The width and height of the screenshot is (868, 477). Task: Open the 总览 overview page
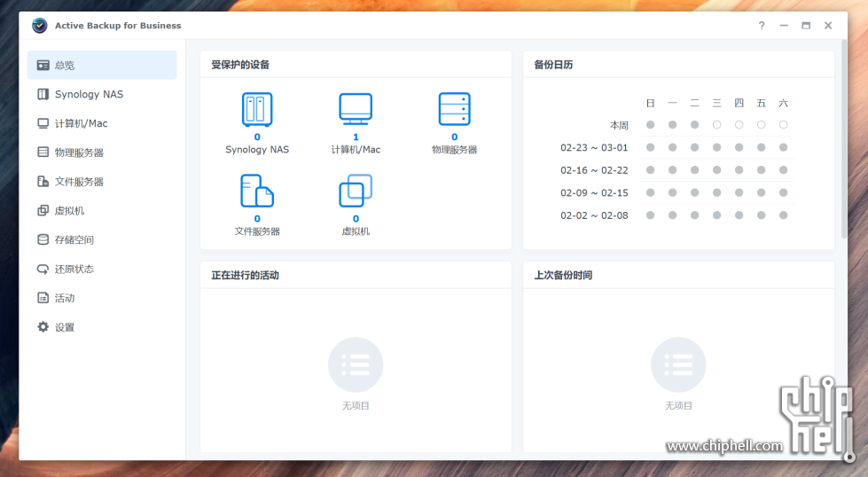(102, 65)
